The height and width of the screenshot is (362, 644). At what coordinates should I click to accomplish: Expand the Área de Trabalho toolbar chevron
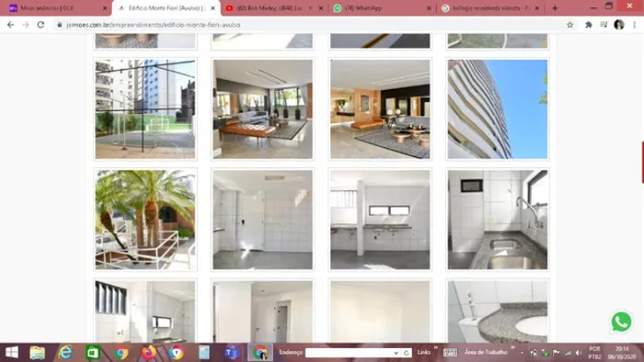tap(512, 348)
